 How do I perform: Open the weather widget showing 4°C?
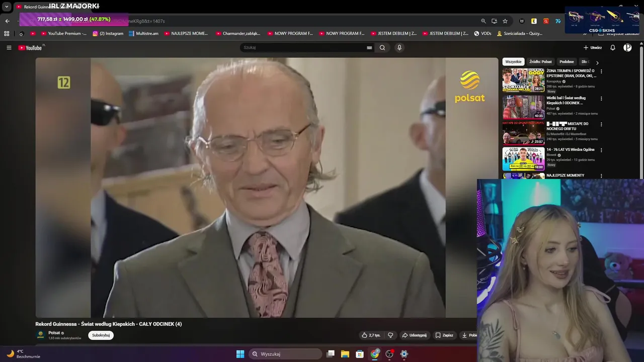click(24, 354)
